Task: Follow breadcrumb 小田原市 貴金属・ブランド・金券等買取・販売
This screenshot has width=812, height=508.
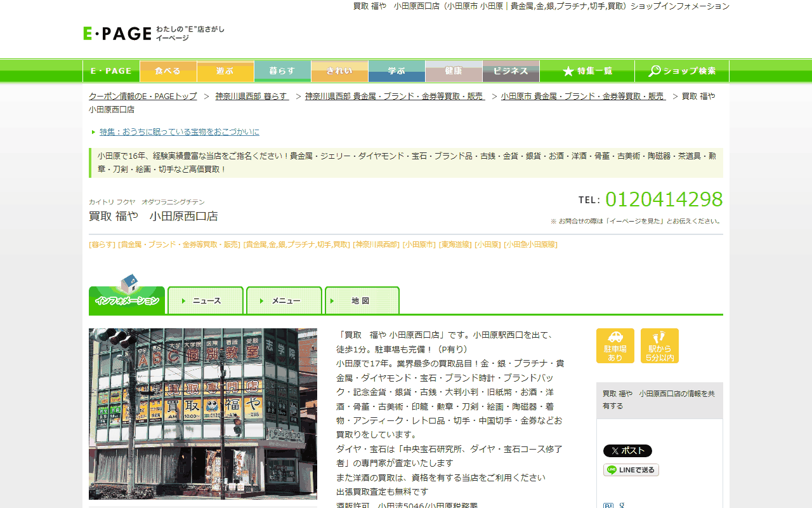Action: [583, 97]
